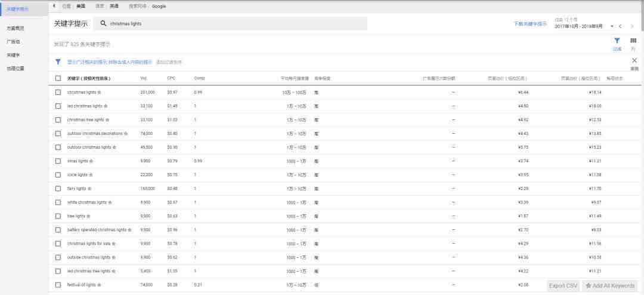This screenshot has width=644, height=295.
Task: Change the search network setting Google
Action: tap(159, 6)
